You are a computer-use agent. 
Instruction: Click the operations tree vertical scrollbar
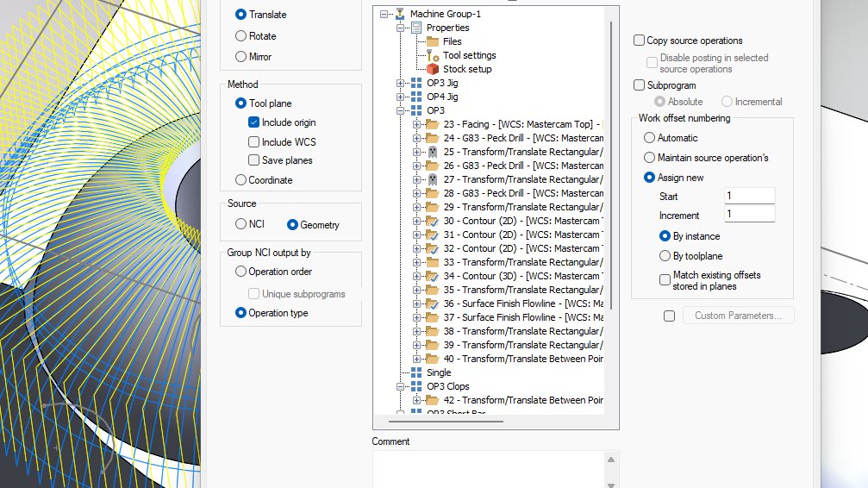(611, 166)
